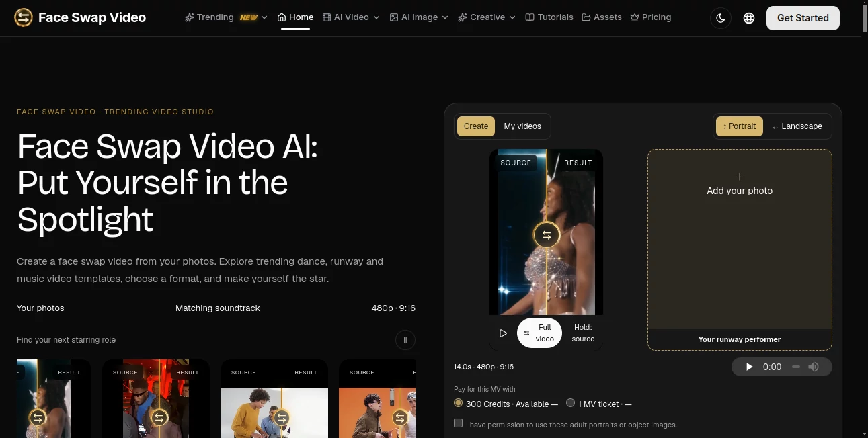Open the Assets page
The image size is (868, 438).
[602, 17]
